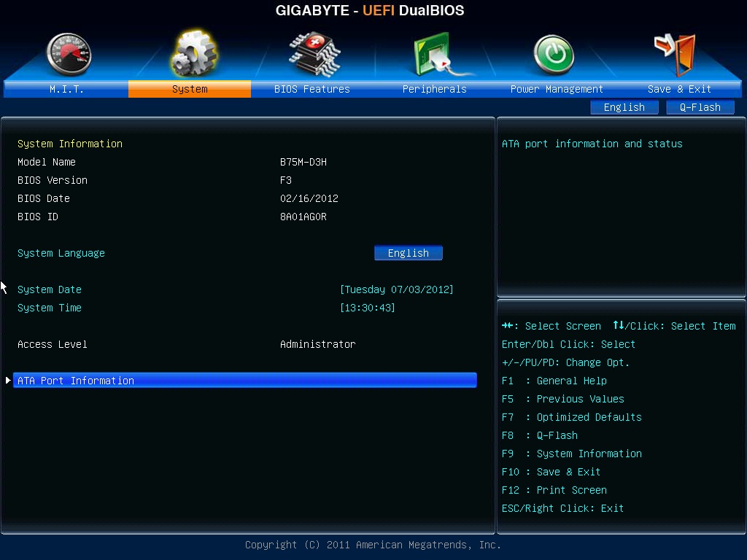
Task: Click the 'ESC/Right Click: Exit' hint
Action: click(x=562, y=508)
